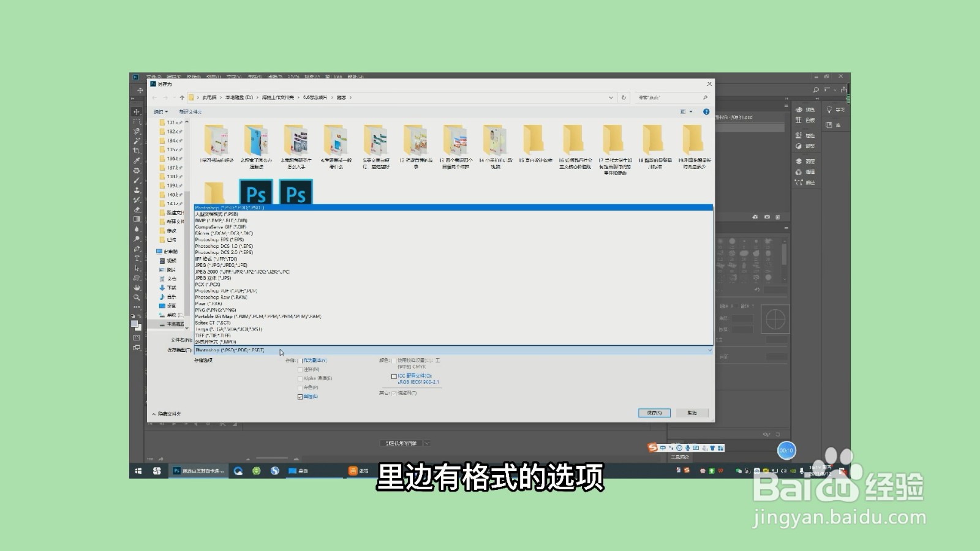Select the Type tool
Viewport: 980px width, 551px height.
[136, 258]
